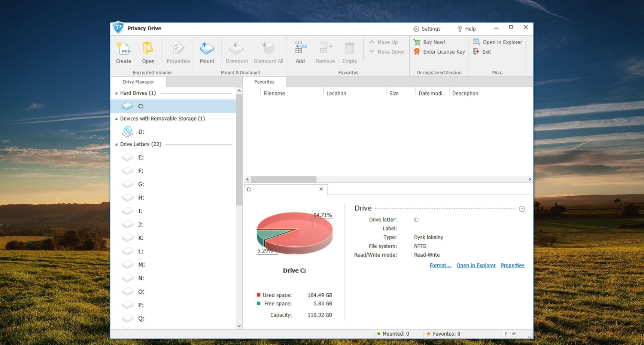
Task: Select drive letter O:
Action: [x=173, y=292]
